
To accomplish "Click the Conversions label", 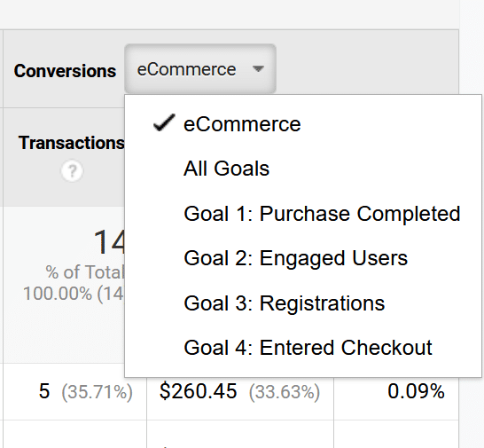I will [65, 71].
